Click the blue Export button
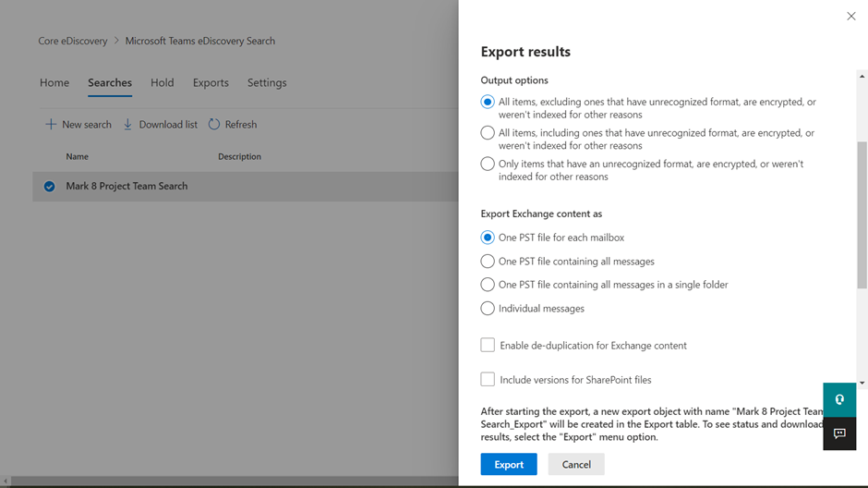Image resolution: width=868 pixels, height=488 pixels. coord(509,464)
